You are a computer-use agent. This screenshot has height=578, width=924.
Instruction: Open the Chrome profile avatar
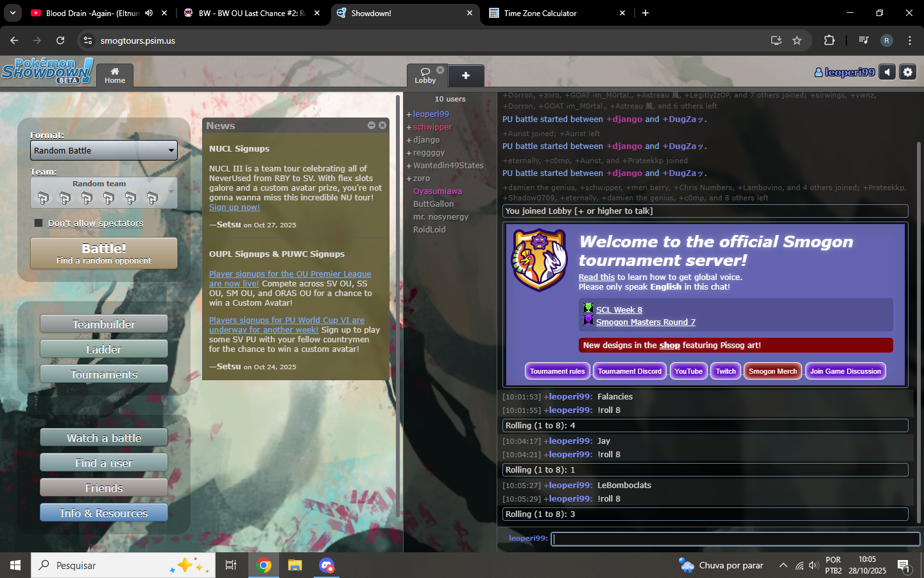(887, 40)
